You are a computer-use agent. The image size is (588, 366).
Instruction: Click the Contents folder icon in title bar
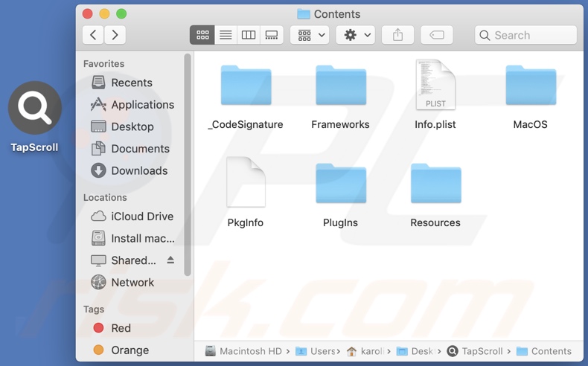(304, 14)
